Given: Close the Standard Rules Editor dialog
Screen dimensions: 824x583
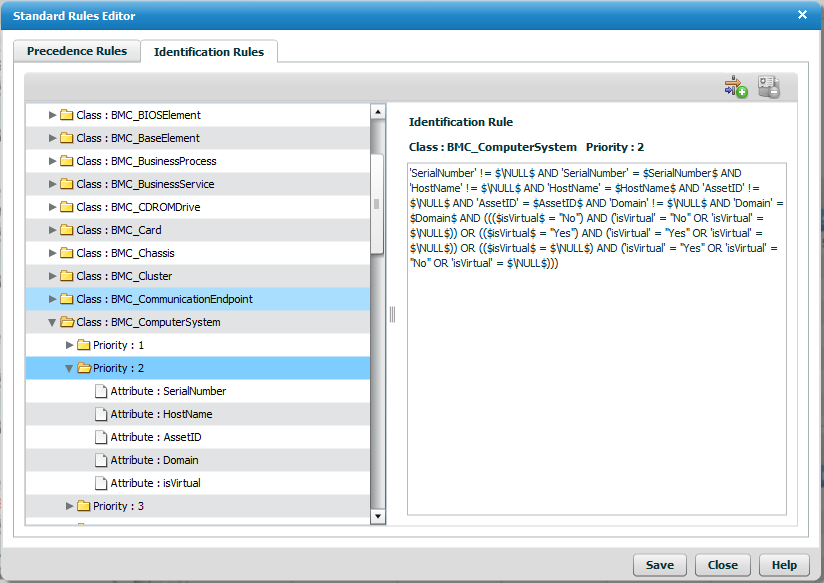Looking at the screenshot, I should click(x=802, y=15).
